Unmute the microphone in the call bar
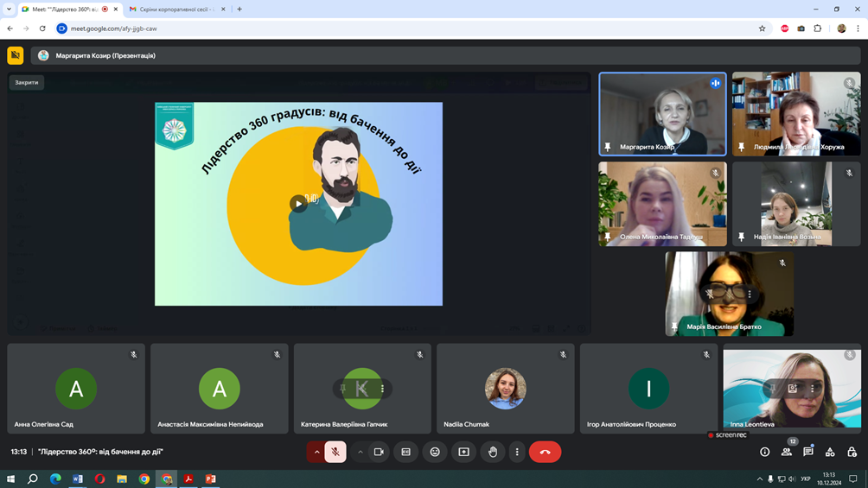The width and height of the screenshot is (868, 488). [335, 452]
